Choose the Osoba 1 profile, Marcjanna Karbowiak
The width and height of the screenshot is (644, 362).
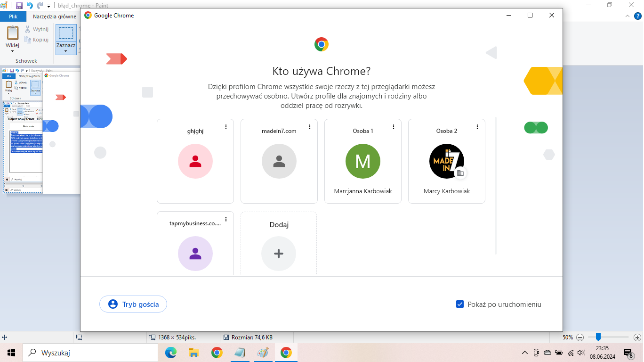(363, 161)
